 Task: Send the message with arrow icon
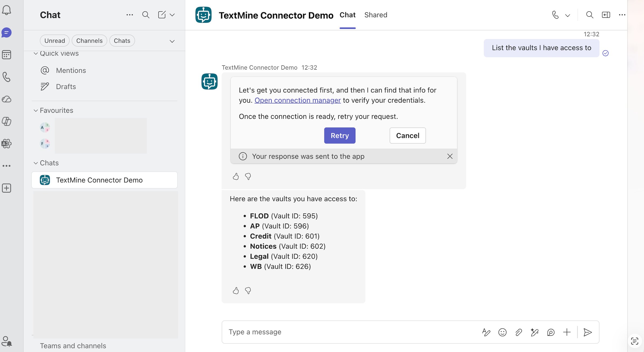click(588, 332)
